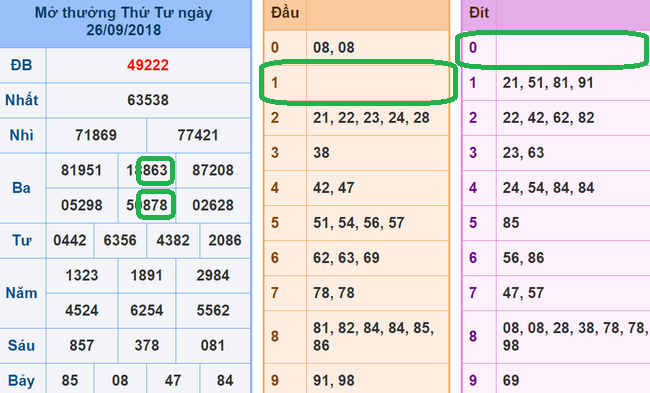
Task: Click fifth prize number 6254
Action: pos(146,311)
